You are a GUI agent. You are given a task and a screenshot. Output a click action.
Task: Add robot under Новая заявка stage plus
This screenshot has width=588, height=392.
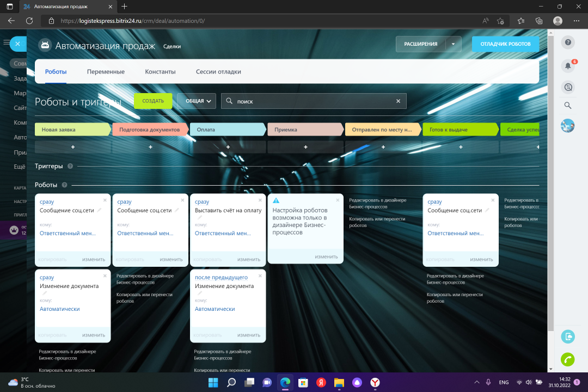coord(73,147)
